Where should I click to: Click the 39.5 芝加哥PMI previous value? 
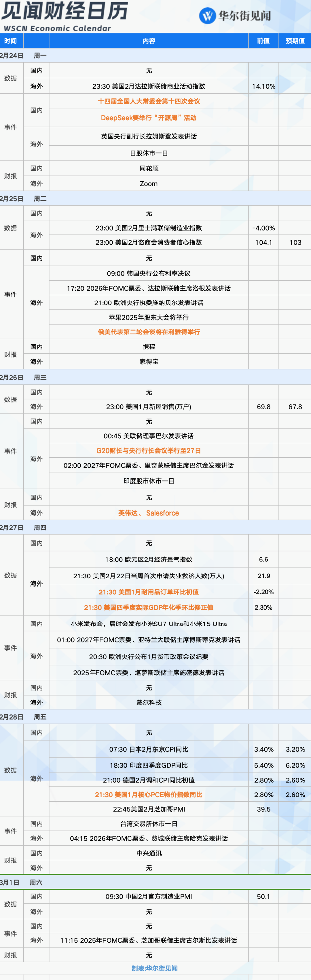tap(263, 809)
